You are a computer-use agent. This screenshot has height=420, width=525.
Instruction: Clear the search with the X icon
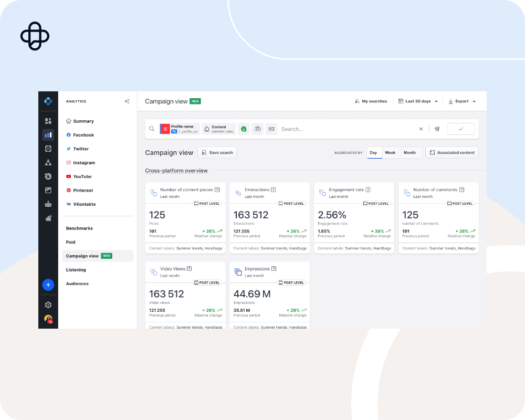(x=421, y=129)
